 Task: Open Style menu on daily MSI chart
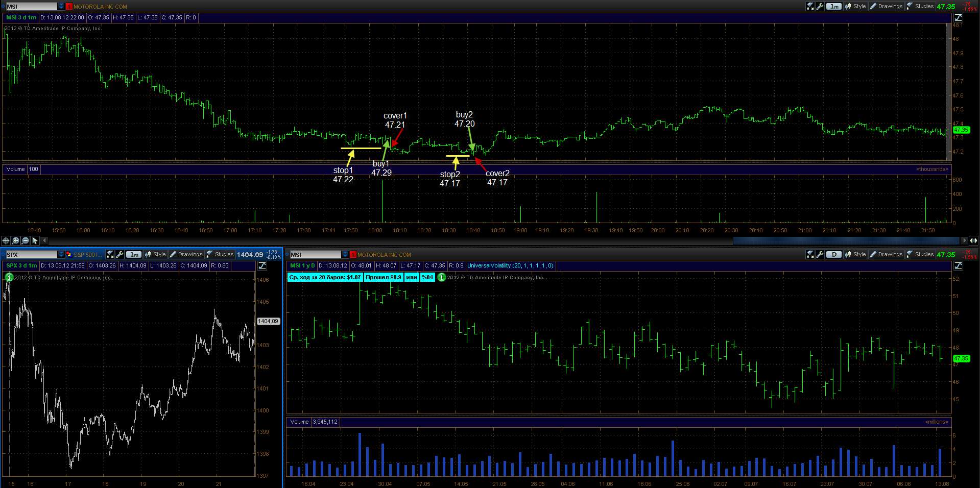point(855,254)
